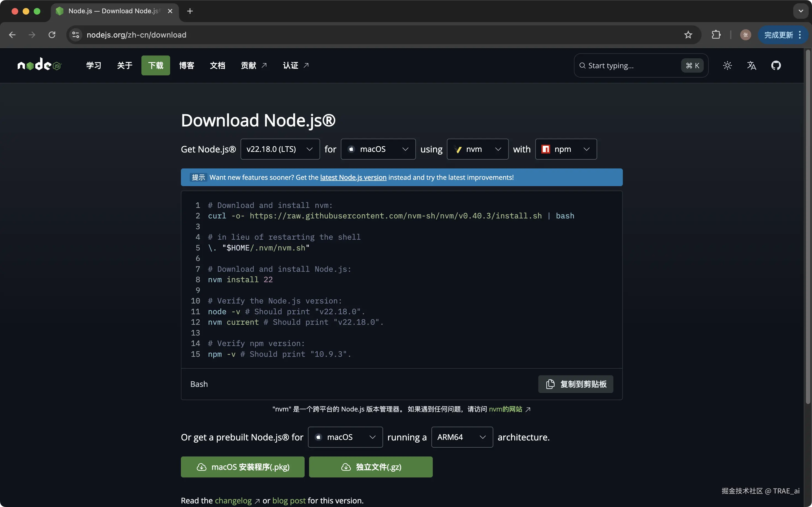Viewport: 812px width, 507px height.
Task: Open site information icon in address bar
Action: 76,35
